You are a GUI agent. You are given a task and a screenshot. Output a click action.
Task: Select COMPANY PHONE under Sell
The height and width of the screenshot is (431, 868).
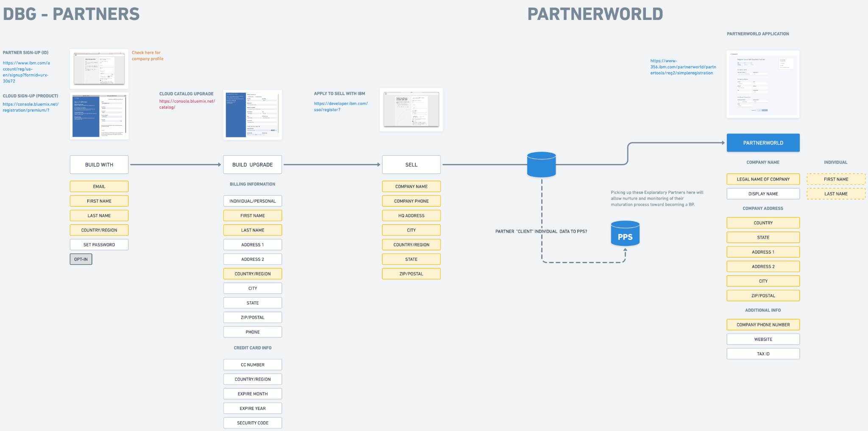[411, 201]
